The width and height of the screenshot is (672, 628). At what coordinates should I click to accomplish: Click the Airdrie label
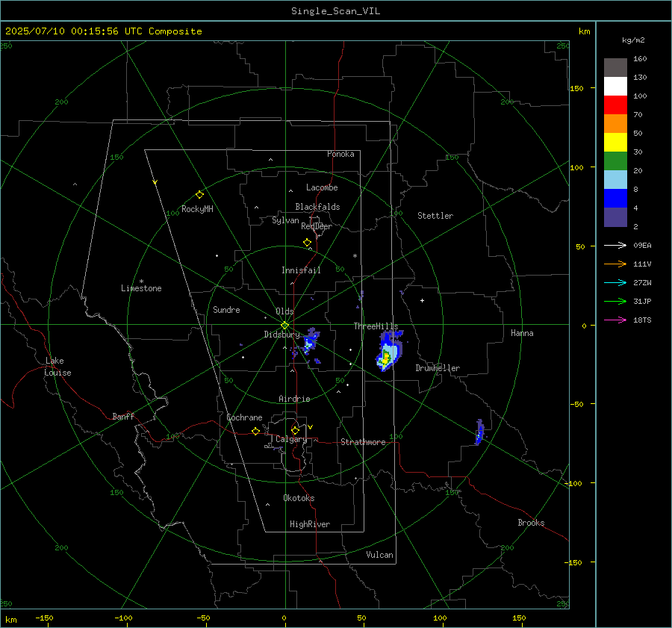coord(294,399)
